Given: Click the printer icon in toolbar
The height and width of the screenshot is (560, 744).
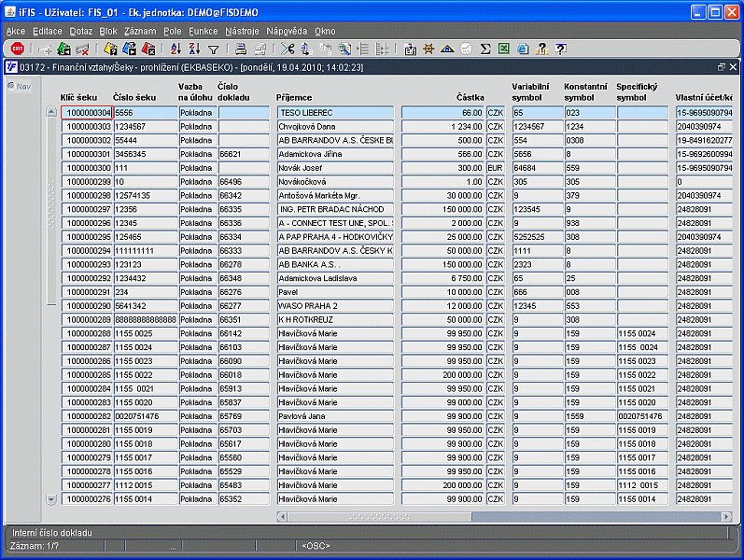Looking at the screenshot, I should 241,49.
